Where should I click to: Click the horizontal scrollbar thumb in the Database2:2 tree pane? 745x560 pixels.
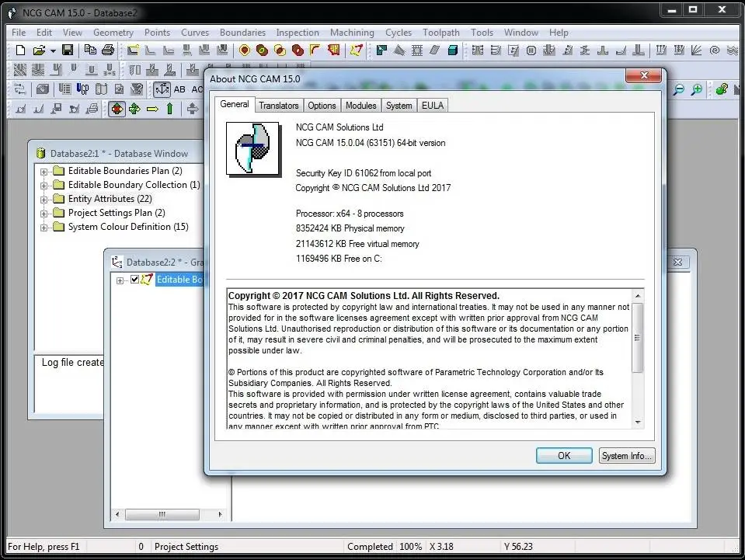(x=162, y=514)
